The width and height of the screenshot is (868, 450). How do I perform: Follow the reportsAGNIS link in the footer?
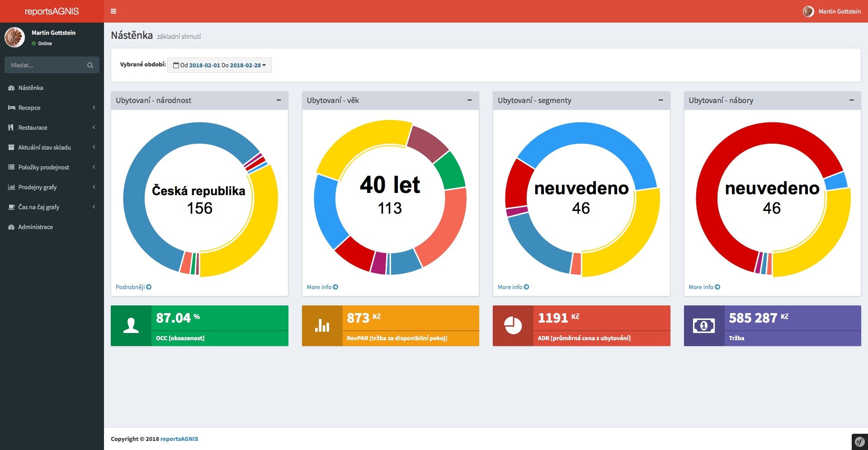[x=179, y=439]
